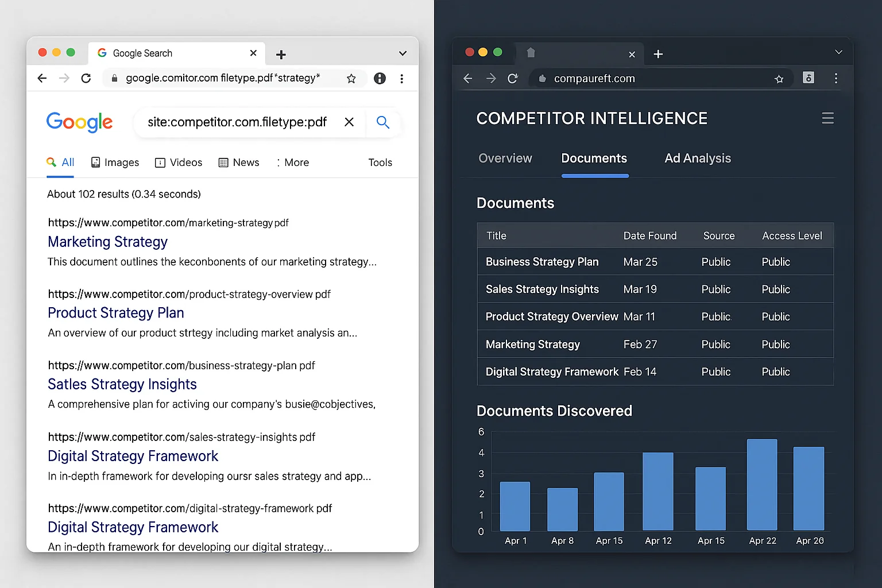Reload the Google Search page
Viewport: 882px width, 588px height.
point(86,78)
